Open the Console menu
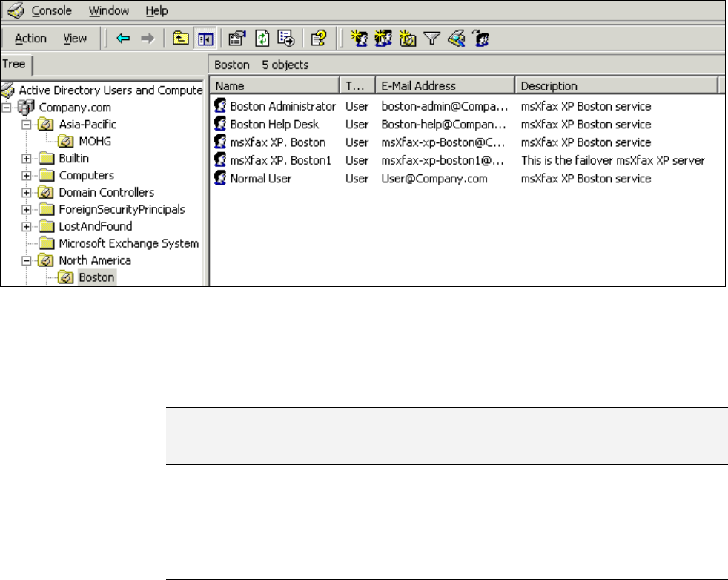Image resolution: width=728 pixels, height=580 pixels. pos(52,10)
